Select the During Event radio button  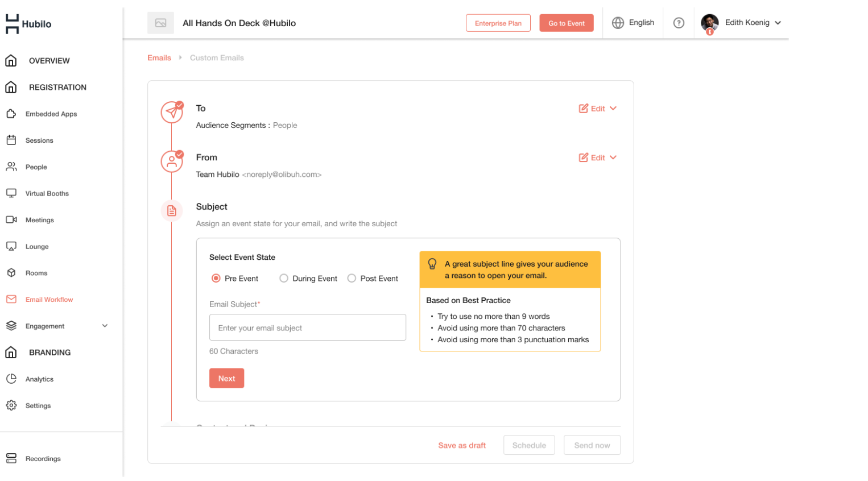284,278
